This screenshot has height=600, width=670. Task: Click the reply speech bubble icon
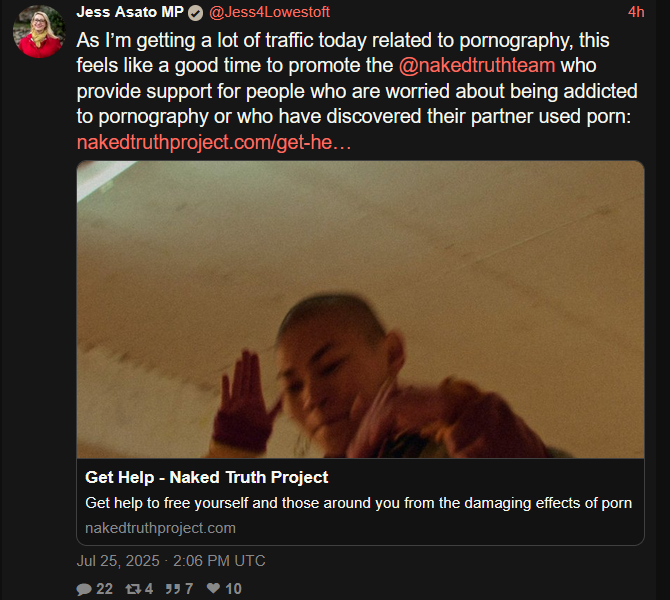click(x=84, y=589)
